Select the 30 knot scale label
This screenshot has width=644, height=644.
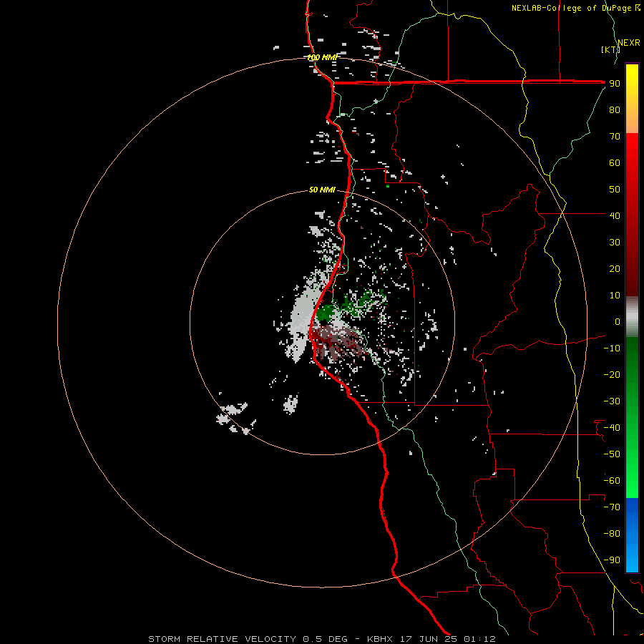(615, 243)
